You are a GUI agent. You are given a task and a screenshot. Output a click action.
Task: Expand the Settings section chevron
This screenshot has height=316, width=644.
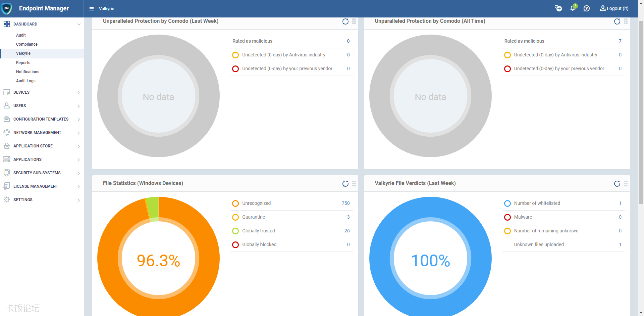click(x=79, y=200)
